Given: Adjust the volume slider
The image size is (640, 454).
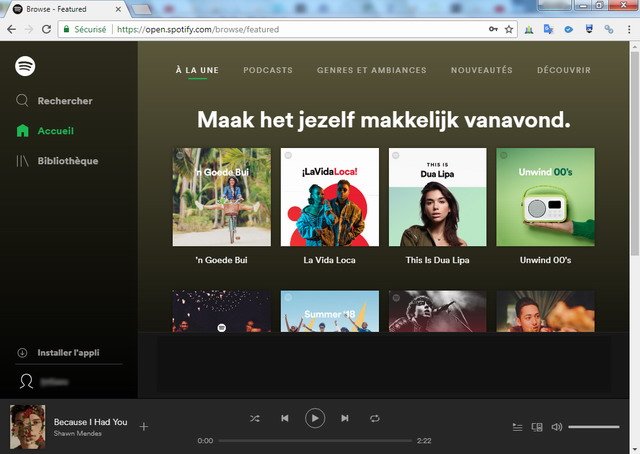Looking at the screenshot, I should (x=593, y=427).
